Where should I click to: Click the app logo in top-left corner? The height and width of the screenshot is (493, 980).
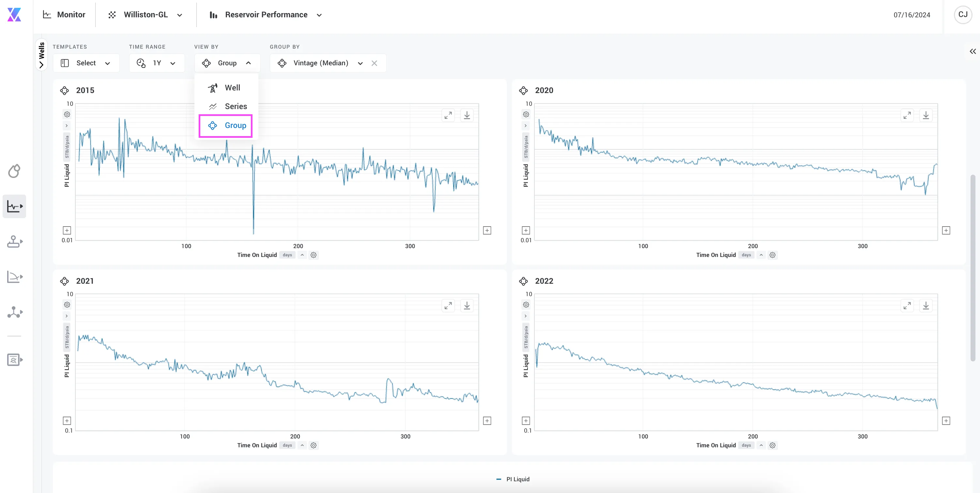pos(14,14)
